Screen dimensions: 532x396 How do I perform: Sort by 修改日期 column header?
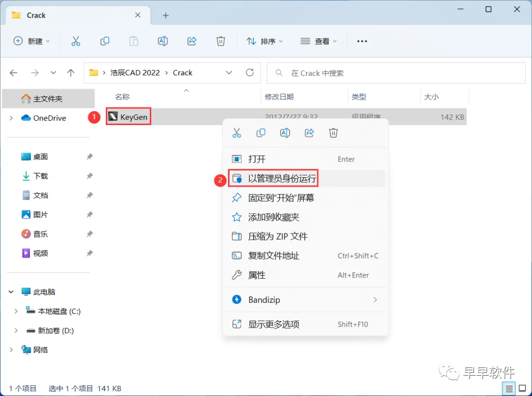tap(279, 97)
